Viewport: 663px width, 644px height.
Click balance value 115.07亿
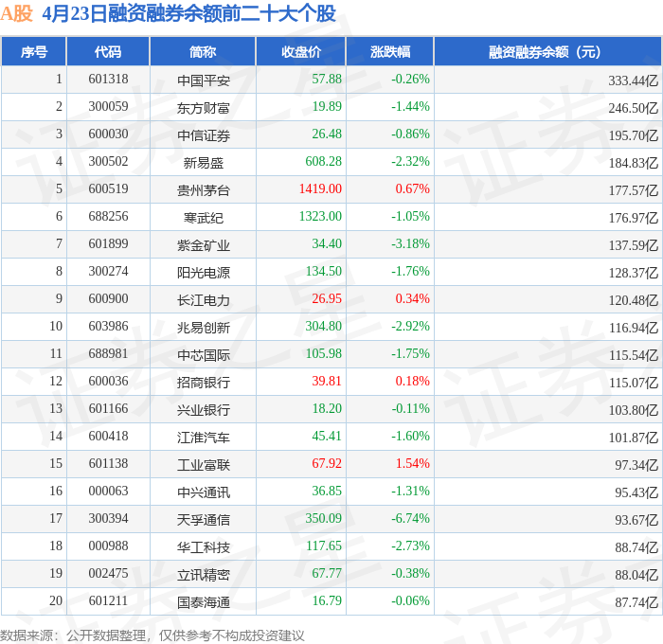(x=633, y=383)
